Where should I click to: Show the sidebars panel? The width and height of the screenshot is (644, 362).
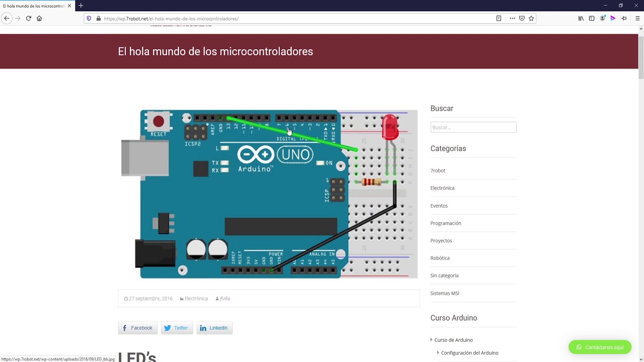[x=592, y=19]
